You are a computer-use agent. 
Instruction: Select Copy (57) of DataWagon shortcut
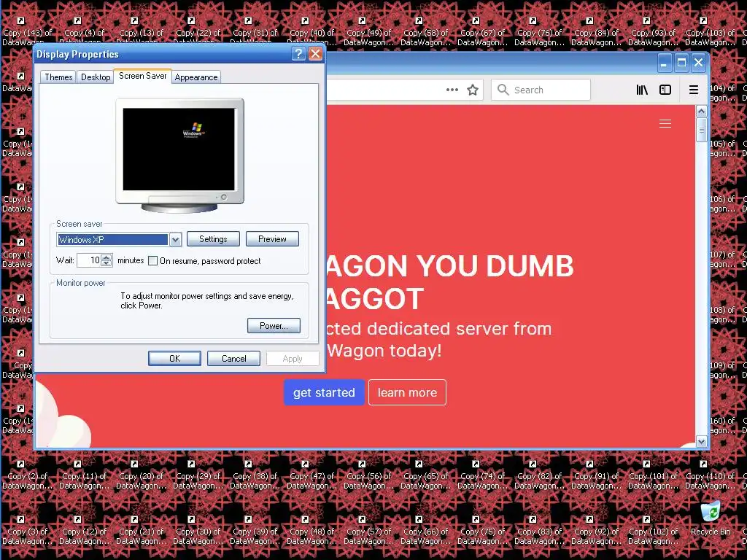pyautogui.click(x=368, y=530)
